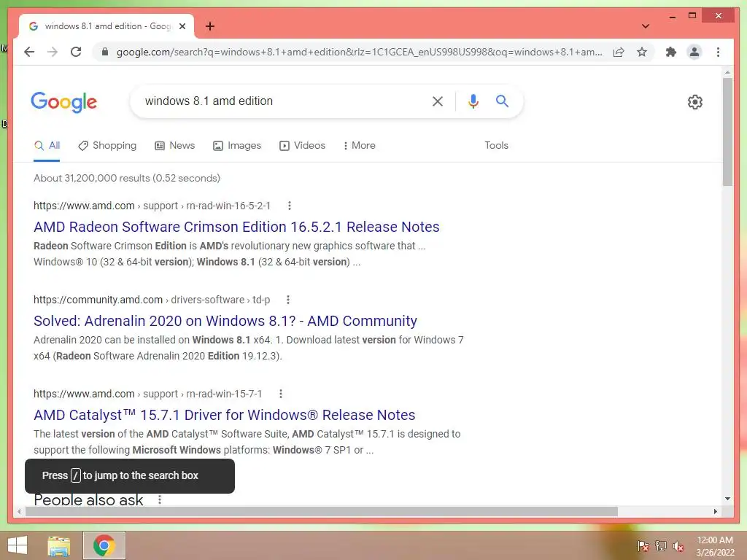This screenshot has width=747, height=560.
Task: Click the muted speaker tray icon
Action: (x=678, y=546)
